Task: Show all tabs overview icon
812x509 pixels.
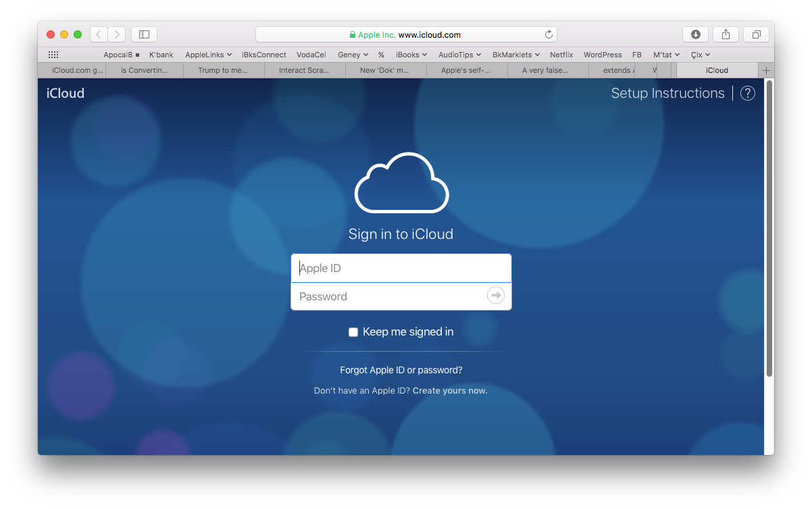Action: click(x=756, y=34)
